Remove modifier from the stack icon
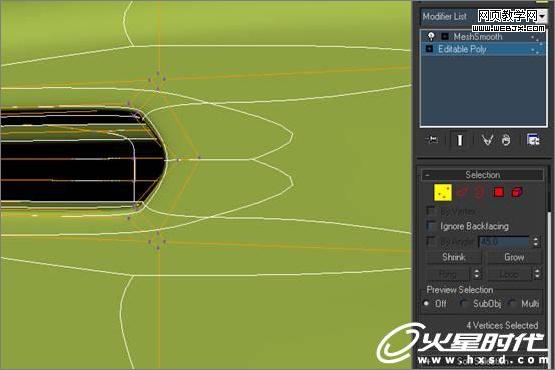This screenshot has width=555, height=370. [x=507, y=140]
